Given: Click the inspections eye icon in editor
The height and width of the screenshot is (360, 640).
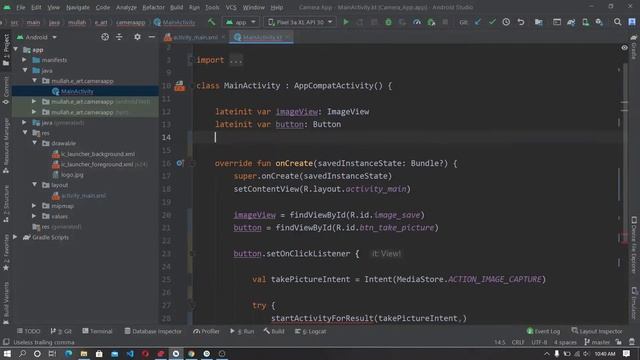Looking at the screenshot, I should (624, 48).
